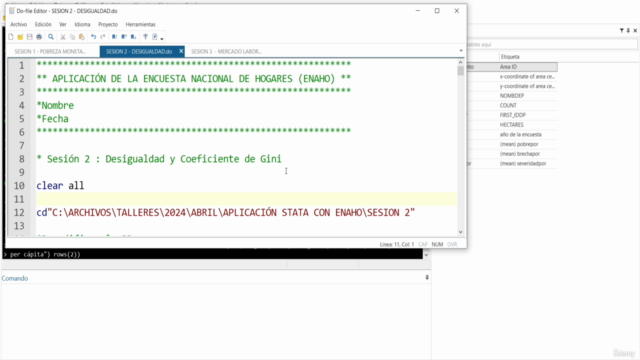Click the highlighted empty line 11
Screen dimensions: 640x360
247,199
